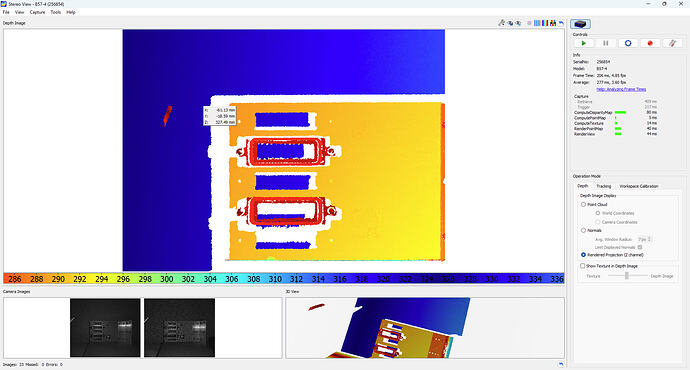Open the Capture menu
The image size is (690, 370).
37,12
